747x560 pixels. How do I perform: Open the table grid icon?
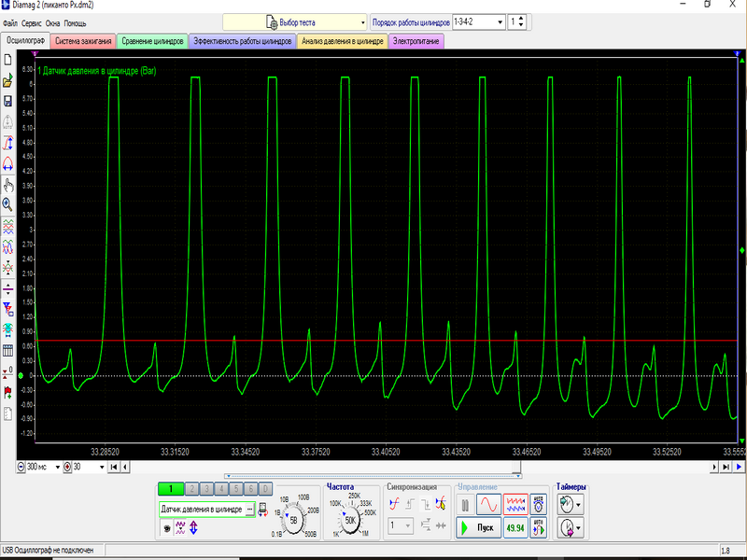coord(7,351)
